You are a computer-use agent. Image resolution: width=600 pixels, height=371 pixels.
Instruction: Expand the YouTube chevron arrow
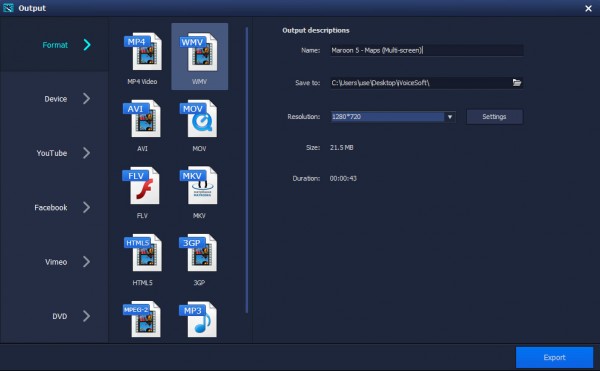click(87, 153)
